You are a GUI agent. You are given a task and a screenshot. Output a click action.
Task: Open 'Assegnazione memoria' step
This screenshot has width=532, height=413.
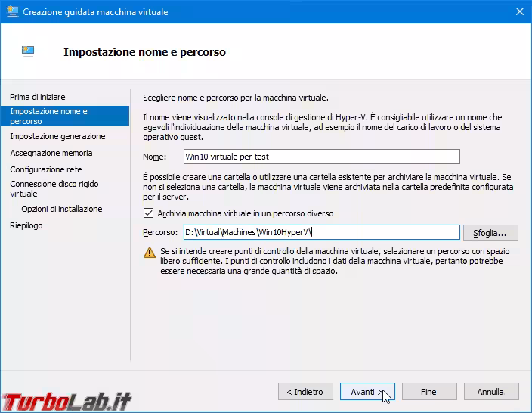click(51, 153)
